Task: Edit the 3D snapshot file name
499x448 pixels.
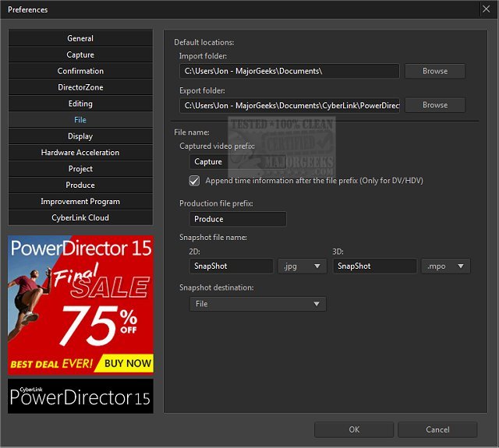Action: coord(375,266)
